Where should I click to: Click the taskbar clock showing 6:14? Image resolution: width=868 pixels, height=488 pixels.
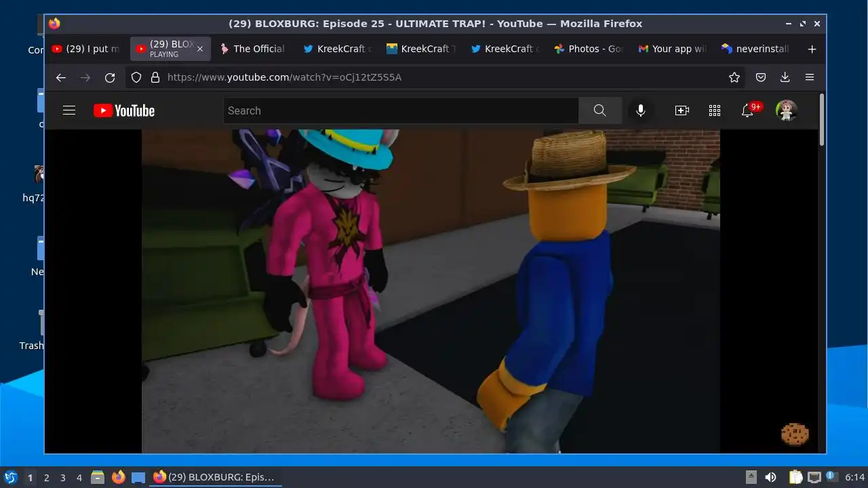click(855, 477)
